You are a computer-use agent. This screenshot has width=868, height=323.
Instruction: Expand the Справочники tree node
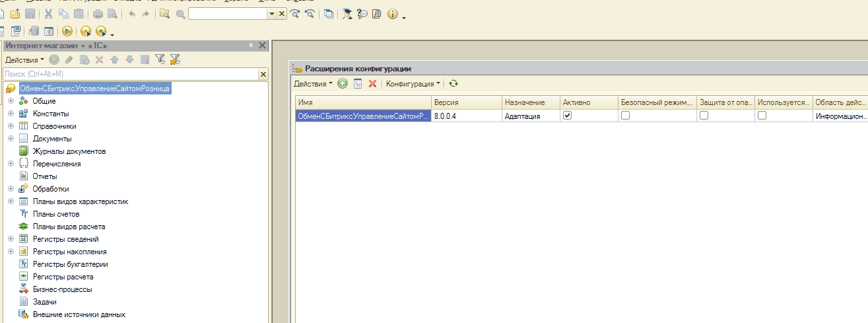pos(11,126)
